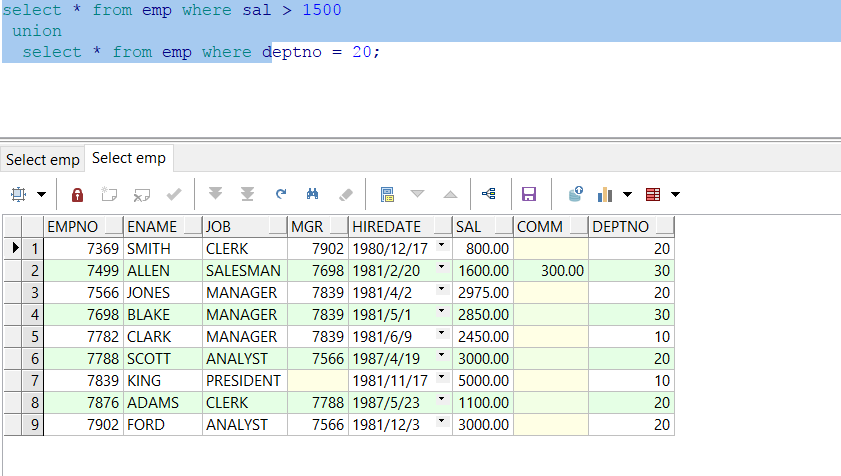The width and height of the screenshot is (841, 476).
Task: Click the JOB column header
Action: (245, 226)
